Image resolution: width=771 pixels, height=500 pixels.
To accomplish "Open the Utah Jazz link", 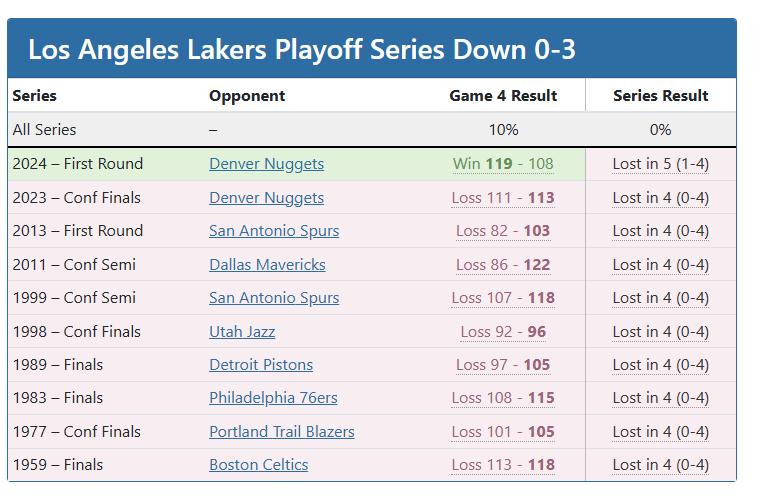I will 242,331.
